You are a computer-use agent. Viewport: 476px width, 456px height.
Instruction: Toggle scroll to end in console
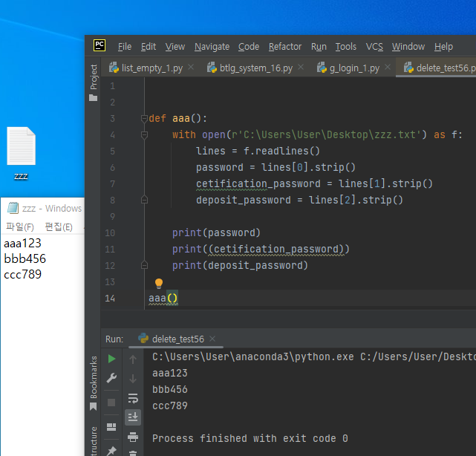point(133,417)
